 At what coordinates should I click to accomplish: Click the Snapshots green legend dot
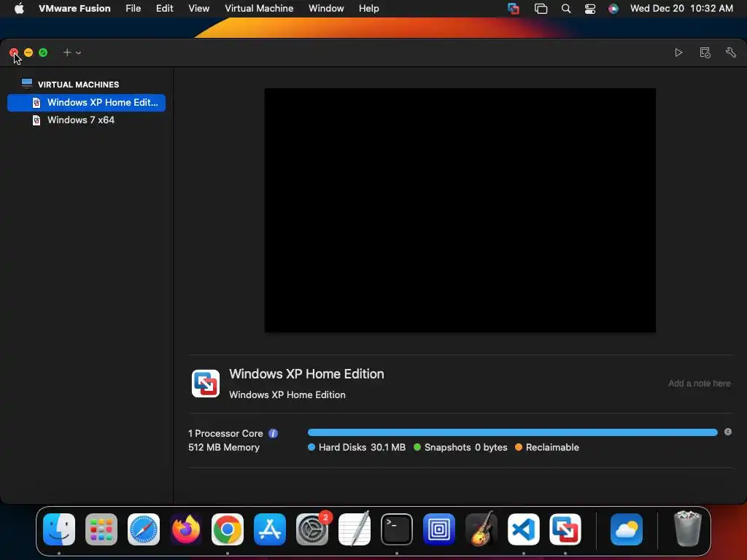(417, 447)
